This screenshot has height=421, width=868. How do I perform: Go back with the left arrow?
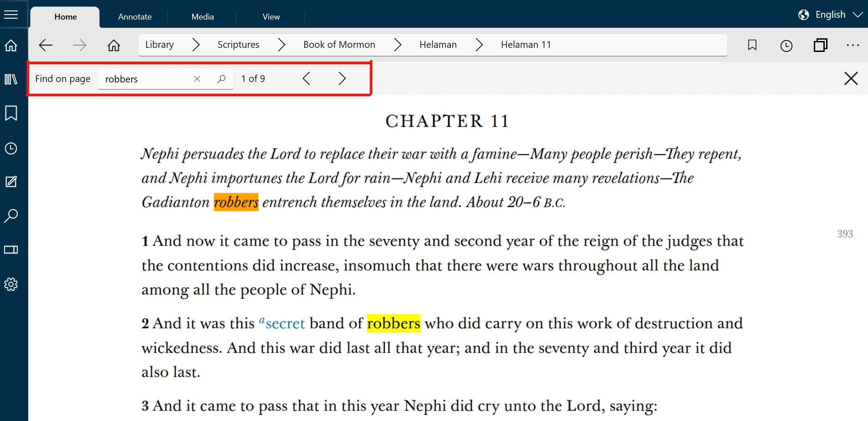[x=46, y=45]
